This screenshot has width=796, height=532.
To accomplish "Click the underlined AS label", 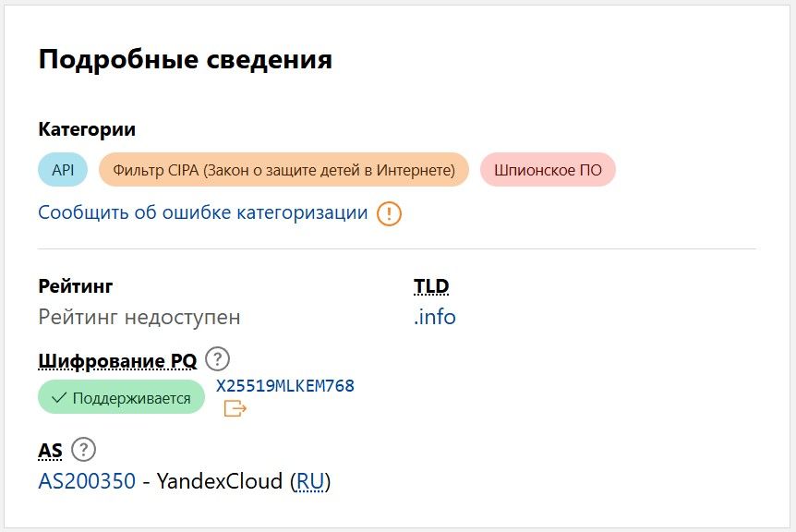I will coord(51,451).
